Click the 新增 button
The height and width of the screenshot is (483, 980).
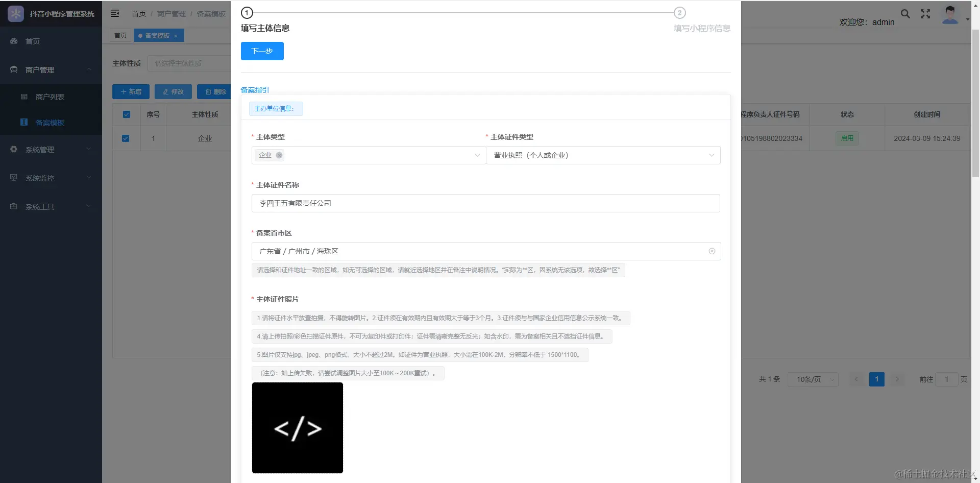(x=131, y=91)
